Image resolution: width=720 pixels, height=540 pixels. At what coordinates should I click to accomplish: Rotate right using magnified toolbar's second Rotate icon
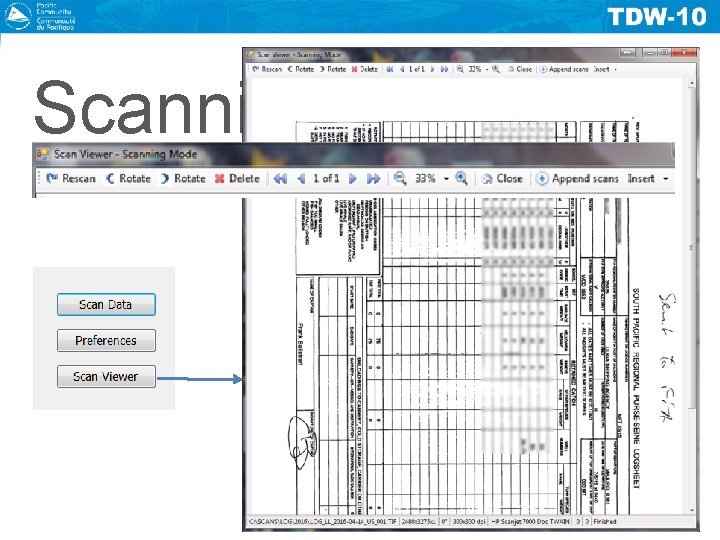(165, 179)
